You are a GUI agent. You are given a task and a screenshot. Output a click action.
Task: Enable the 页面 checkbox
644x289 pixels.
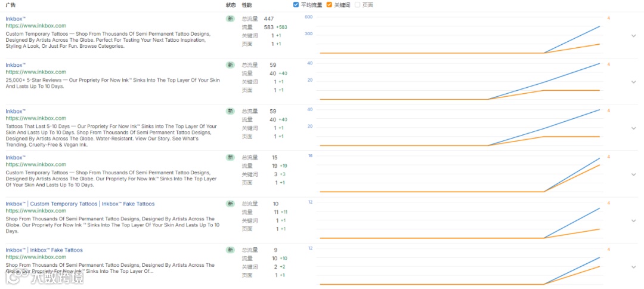pos(357,5)
